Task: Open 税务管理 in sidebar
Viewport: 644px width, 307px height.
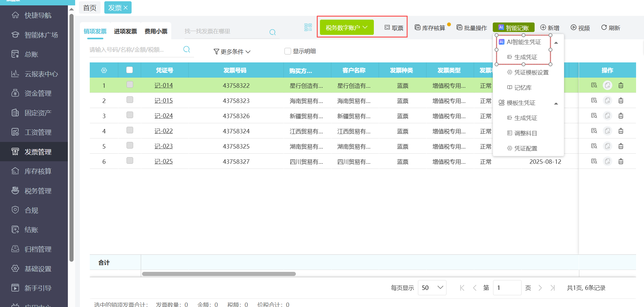Action: coord(34,191)
